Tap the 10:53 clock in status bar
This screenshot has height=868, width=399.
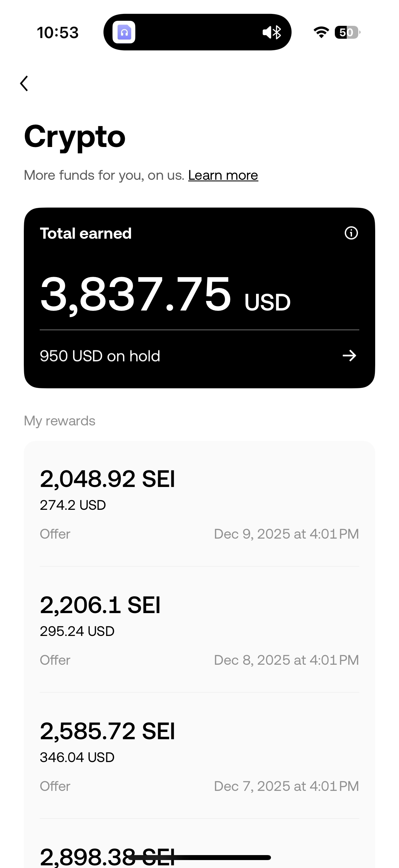[x=58, y=33]
